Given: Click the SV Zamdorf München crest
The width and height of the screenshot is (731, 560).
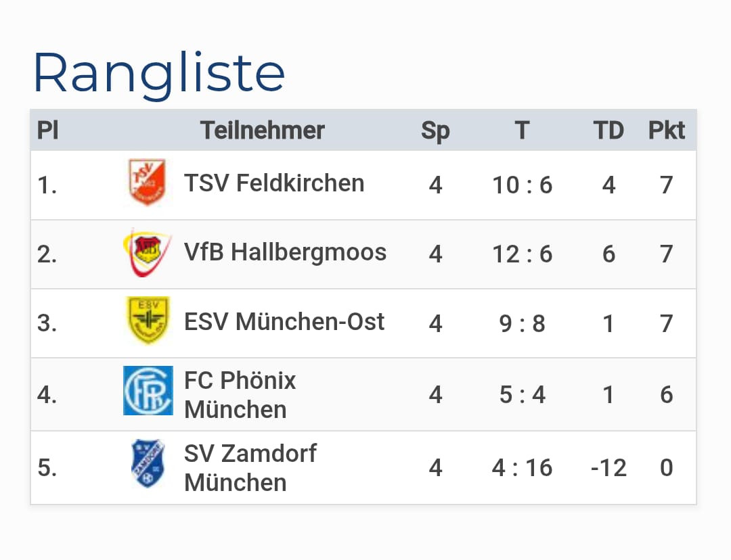Looking at the screenshot, I should 148,463.
